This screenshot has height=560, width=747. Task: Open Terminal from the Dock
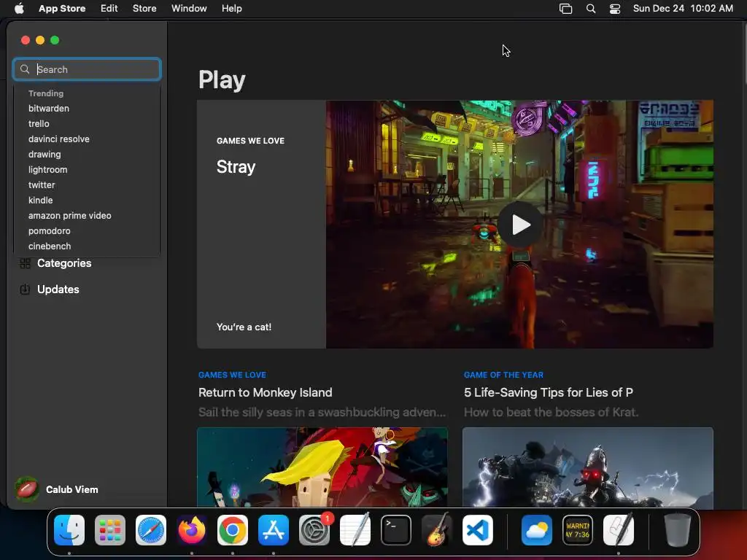pos(396,530)
